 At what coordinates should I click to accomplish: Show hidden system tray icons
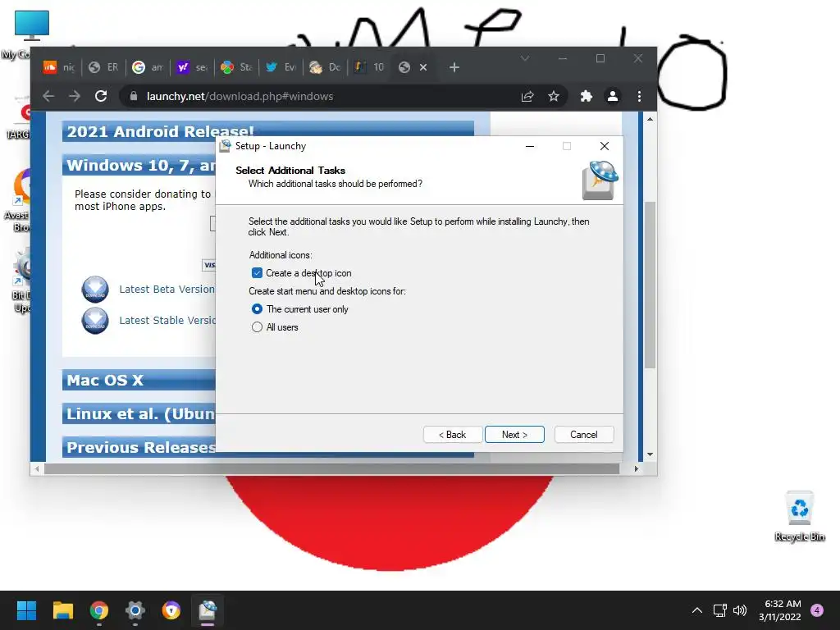697,610
